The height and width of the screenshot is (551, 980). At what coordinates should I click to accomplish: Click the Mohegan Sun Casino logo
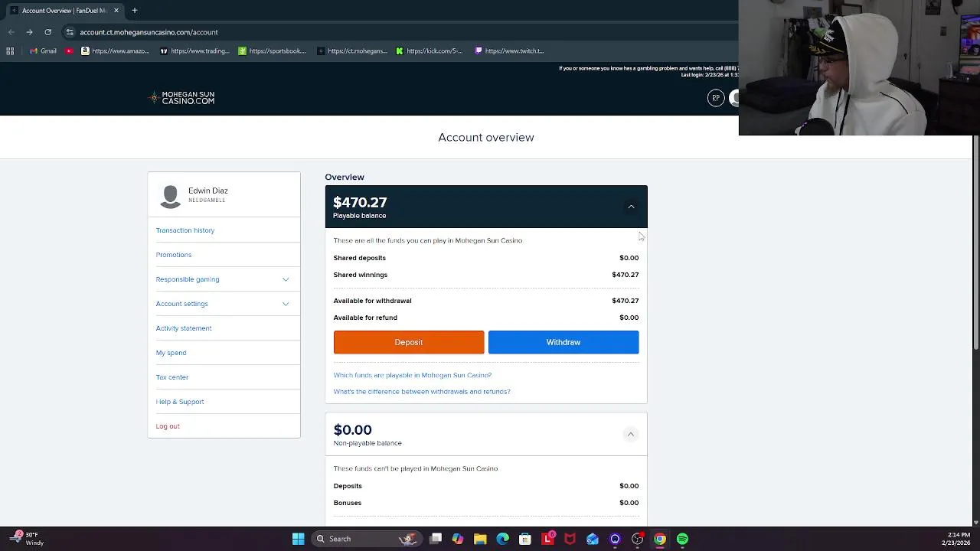point(182,98)
